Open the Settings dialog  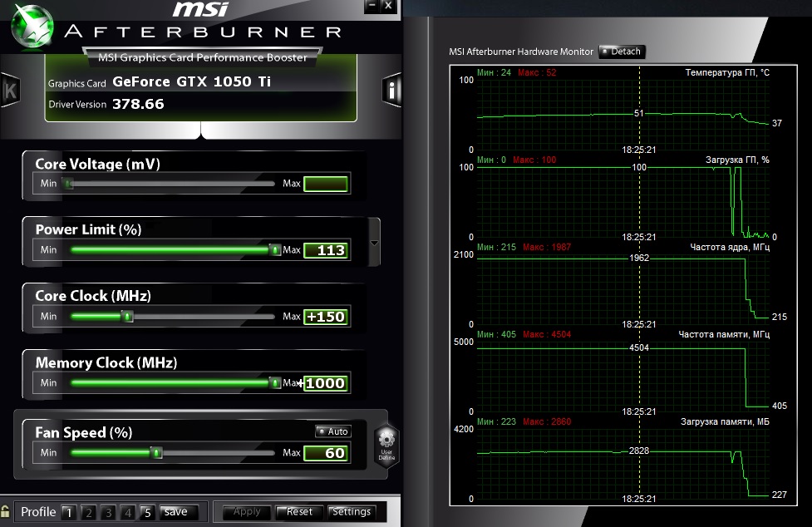click(352, 511)
